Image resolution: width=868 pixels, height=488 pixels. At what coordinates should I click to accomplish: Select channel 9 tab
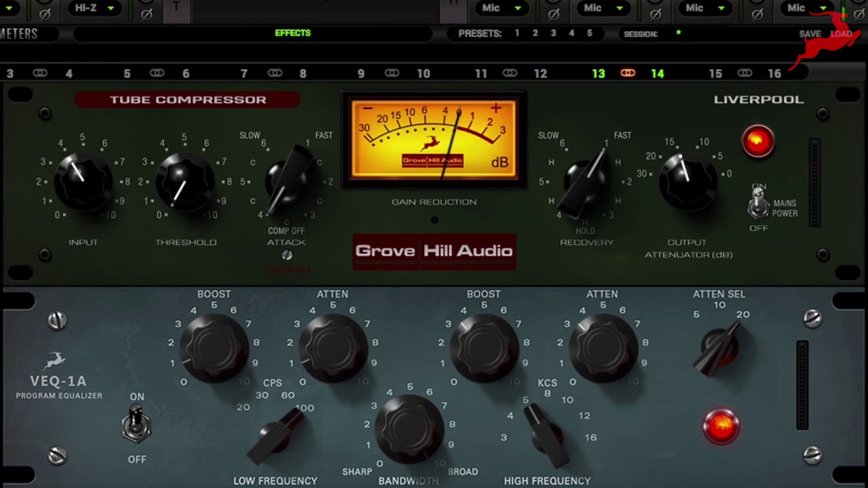[361, 73]
